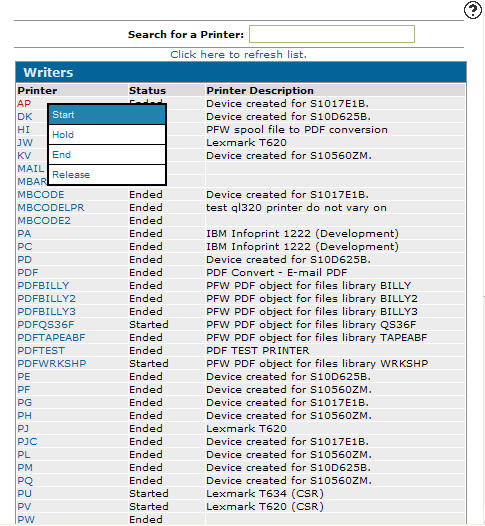The image size is (485, 526).
Task: Open the PDF printer link
Action: (28, 273)
